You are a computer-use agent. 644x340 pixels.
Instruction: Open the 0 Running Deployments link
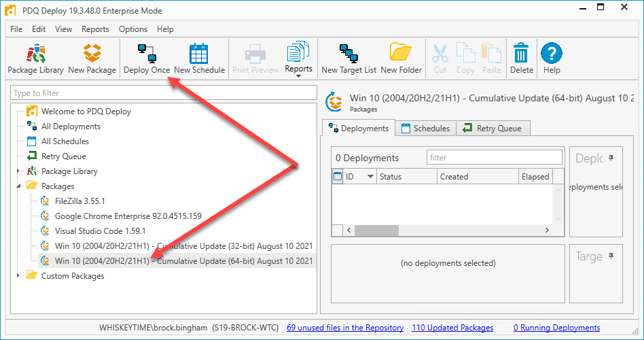[556, 328]
